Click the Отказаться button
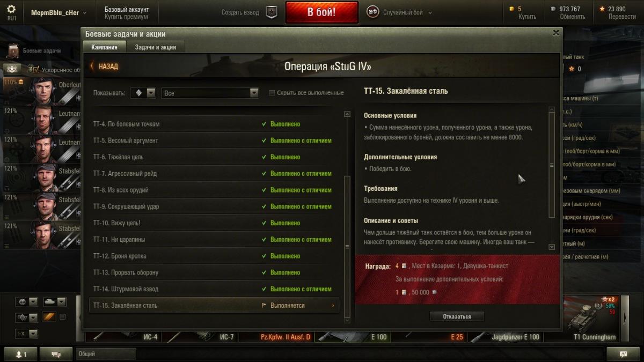This screenshot has width=644, height=362. coord(457,316)
